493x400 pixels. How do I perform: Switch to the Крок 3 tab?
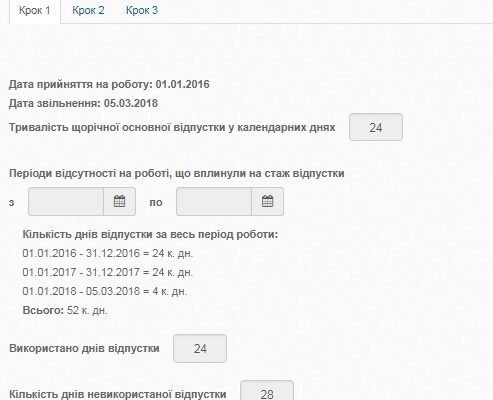pos(142,10)
